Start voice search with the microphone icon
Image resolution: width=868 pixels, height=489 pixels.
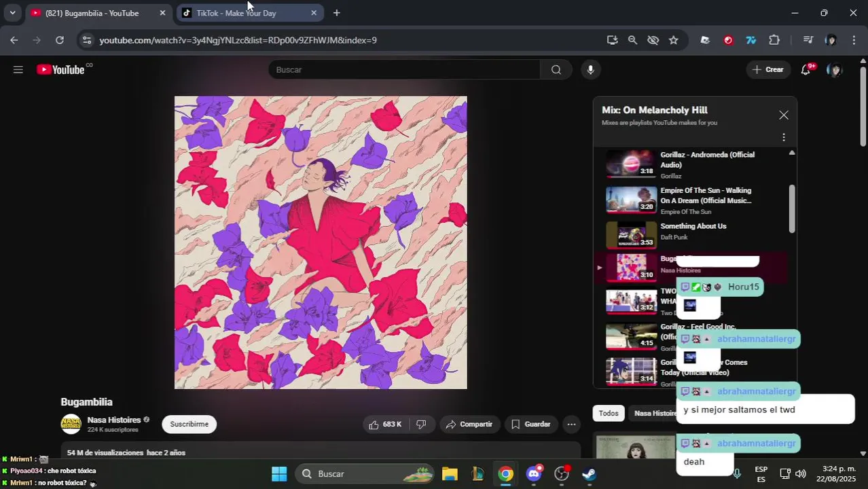(x=590, y=69)
